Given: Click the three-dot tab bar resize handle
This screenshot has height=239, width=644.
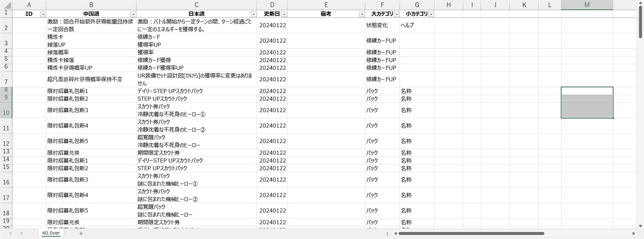Looking at the screenshot, I should [387, 234].
